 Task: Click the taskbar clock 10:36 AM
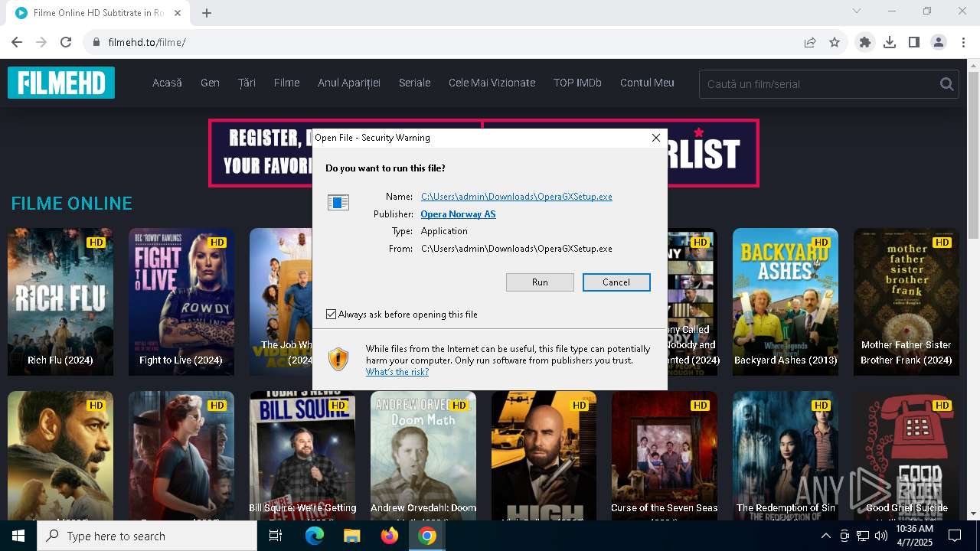(914, 536)
